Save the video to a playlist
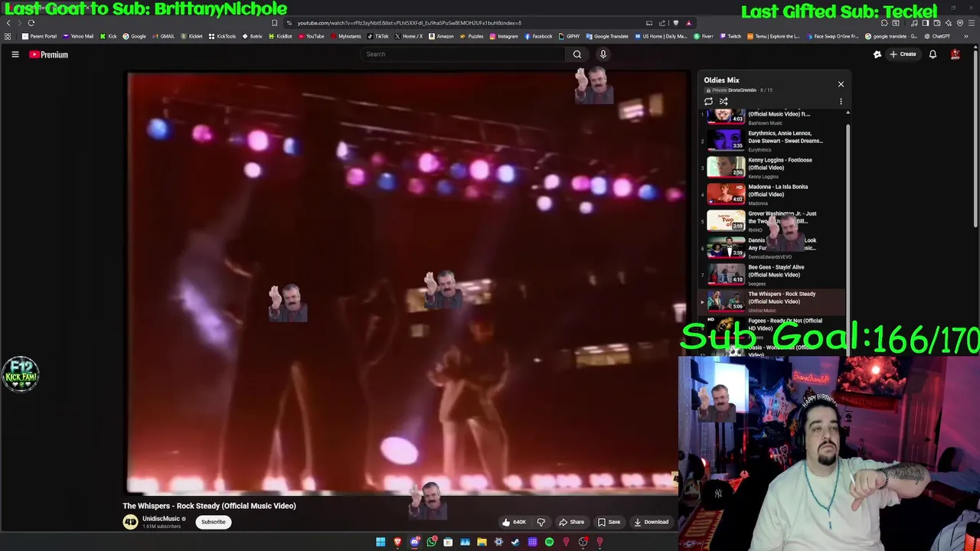This screenshot has width=980, height=551. (x=609, y=522)
